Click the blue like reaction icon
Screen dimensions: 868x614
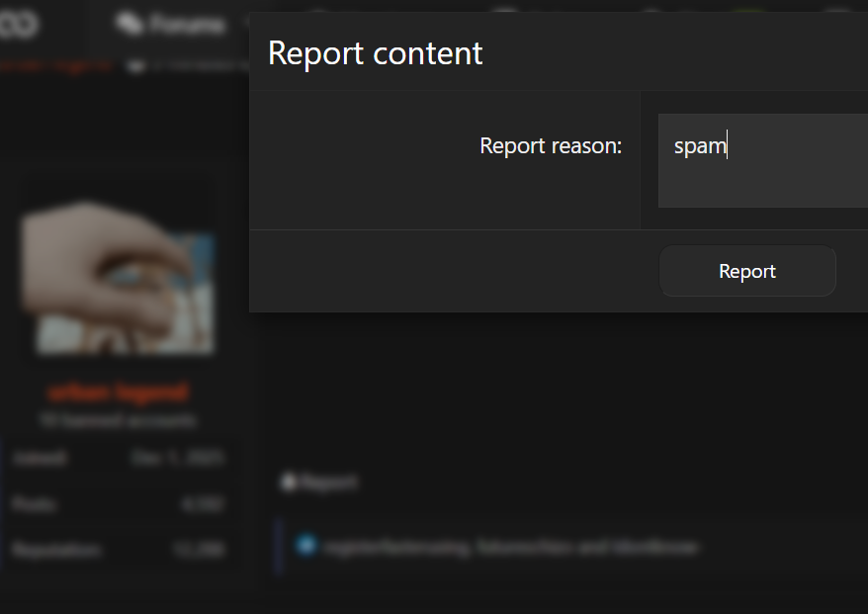pyautogui.click(x=306, y=545)
